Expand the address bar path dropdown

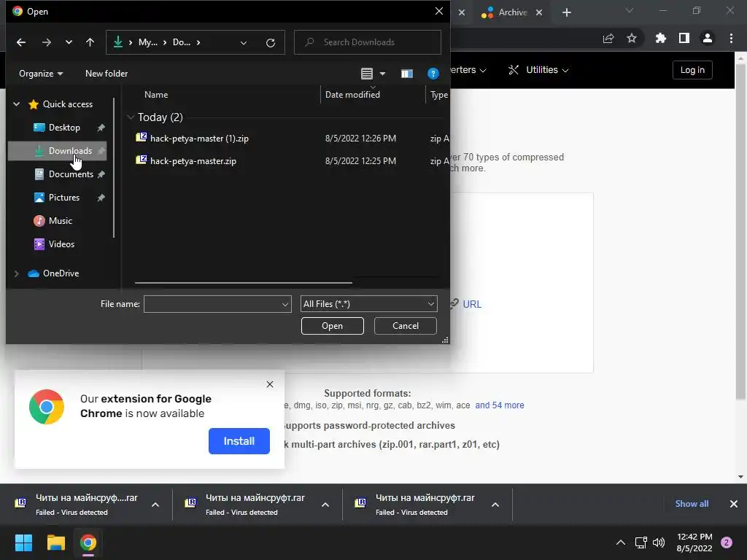coord(244,43)
